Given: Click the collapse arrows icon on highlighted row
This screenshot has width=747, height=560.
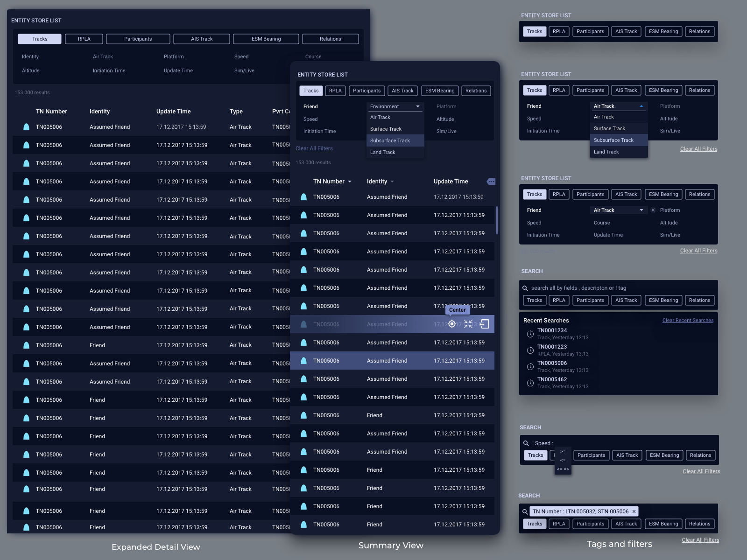Looking at the screenshot, I should [468, 324].
